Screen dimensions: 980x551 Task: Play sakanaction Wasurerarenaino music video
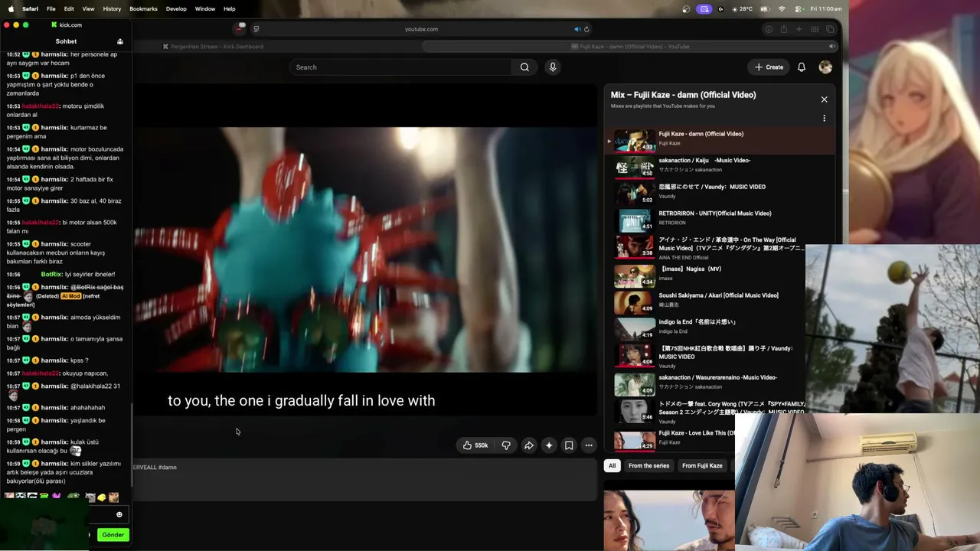point(706,383)
